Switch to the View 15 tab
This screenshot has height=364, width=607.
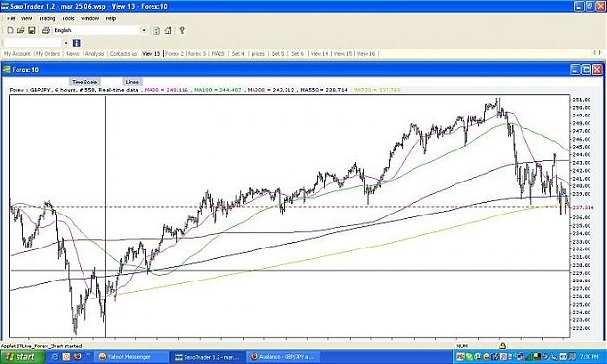[343, 54]
